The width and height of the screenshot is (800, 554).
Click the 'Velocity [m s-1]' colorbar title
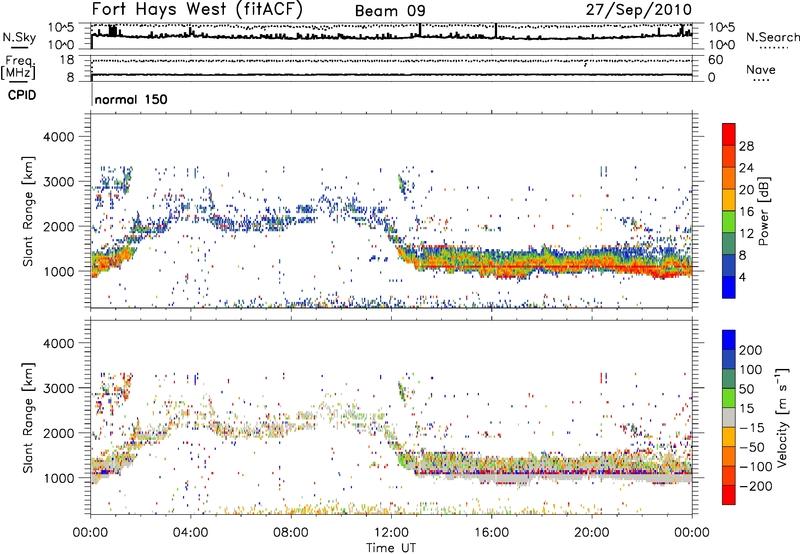pyautogui.click(x=782, y=417)
